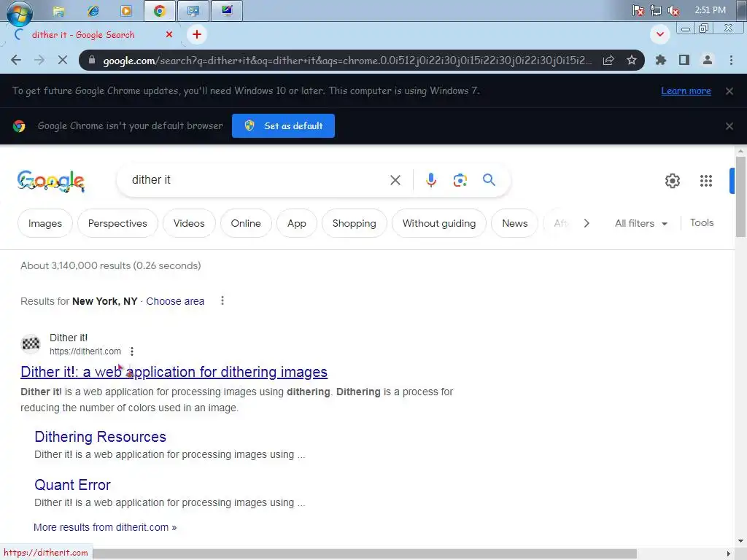Screen dimensions: 747x560
Task: Share this page icon
Action: [608, 60]
